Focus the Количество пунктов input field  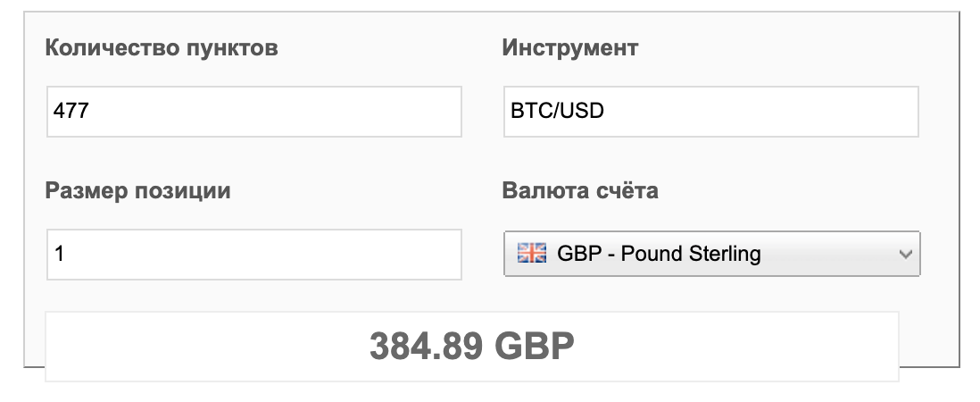click(x=254, y=112)
